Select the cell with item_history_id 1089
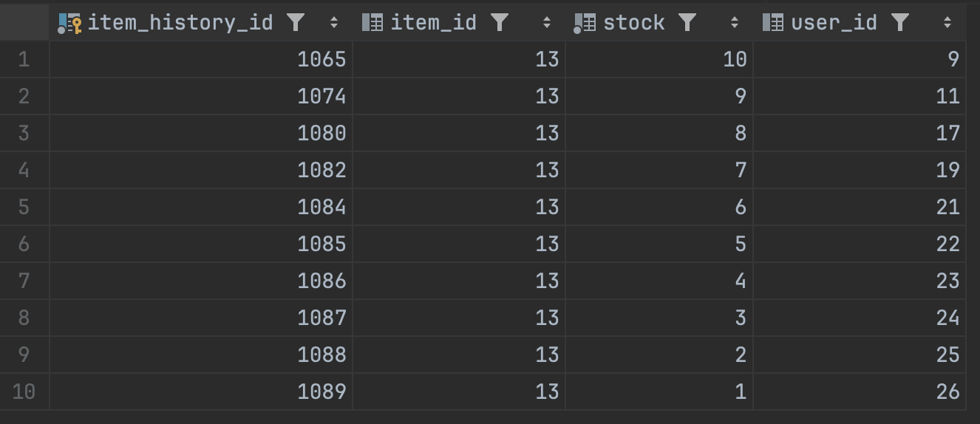This screenshot has width=980, height=424. coord(201,391)
